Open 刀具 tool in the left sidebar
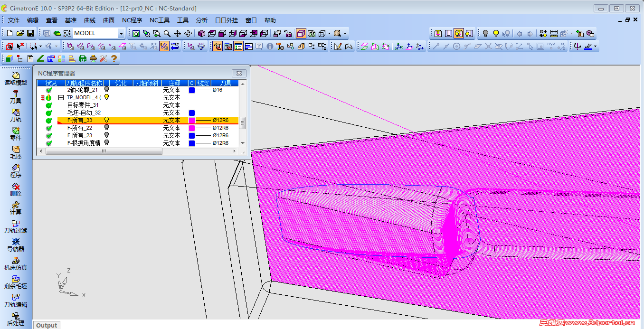This screenshot has height=329, width=644. 16,97
